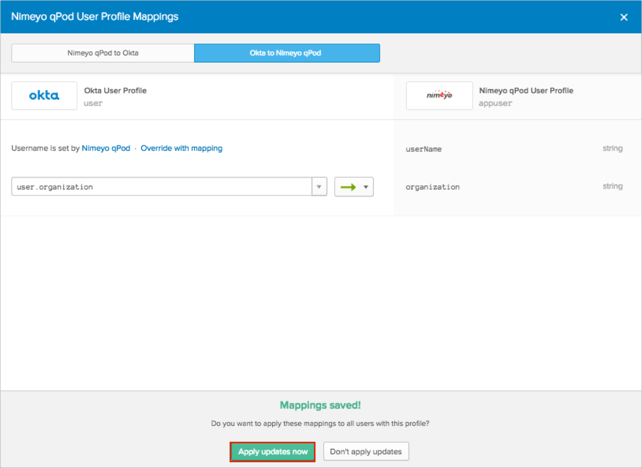The width and height of the screenshot is (642, 468).
Task: Select the Okta to Nimeyo qPod tab
Action: [x=287, y=53]
